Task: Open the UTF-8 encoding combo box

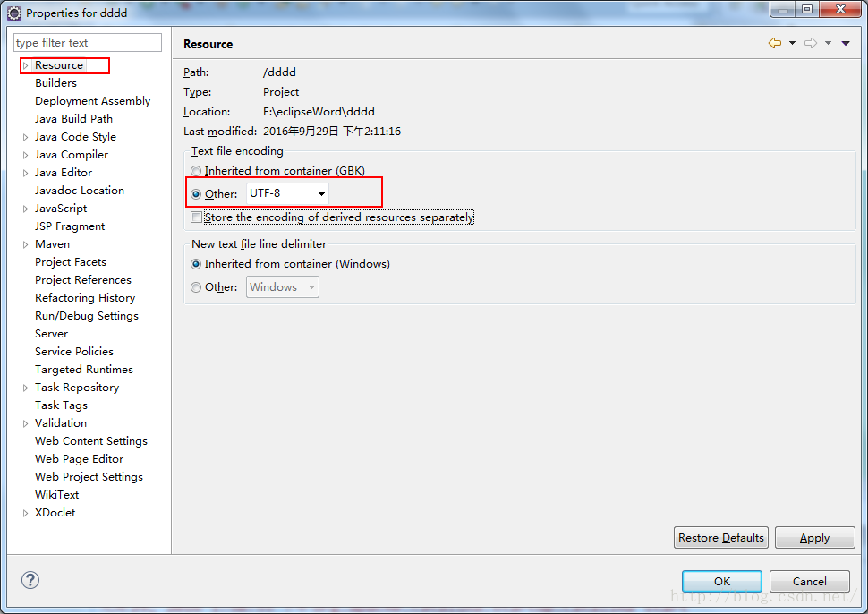Action: pos(287,194)
